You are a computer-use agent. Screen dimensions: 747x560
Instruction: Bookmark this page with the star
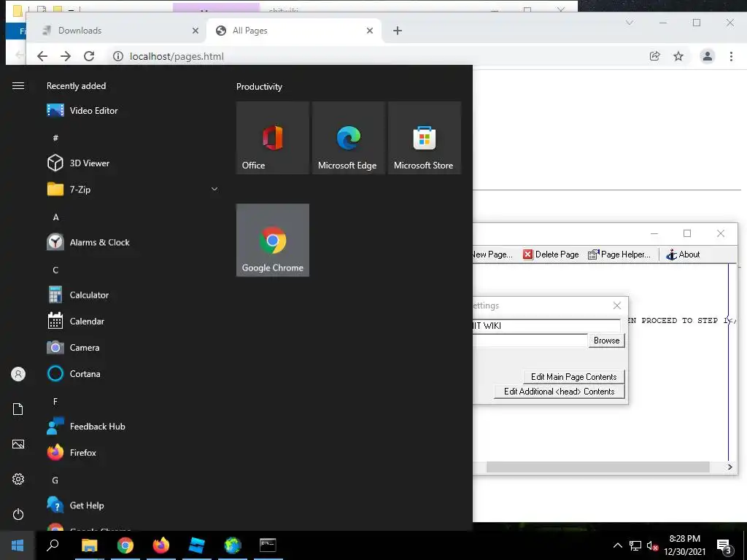[x=678, y=56]
